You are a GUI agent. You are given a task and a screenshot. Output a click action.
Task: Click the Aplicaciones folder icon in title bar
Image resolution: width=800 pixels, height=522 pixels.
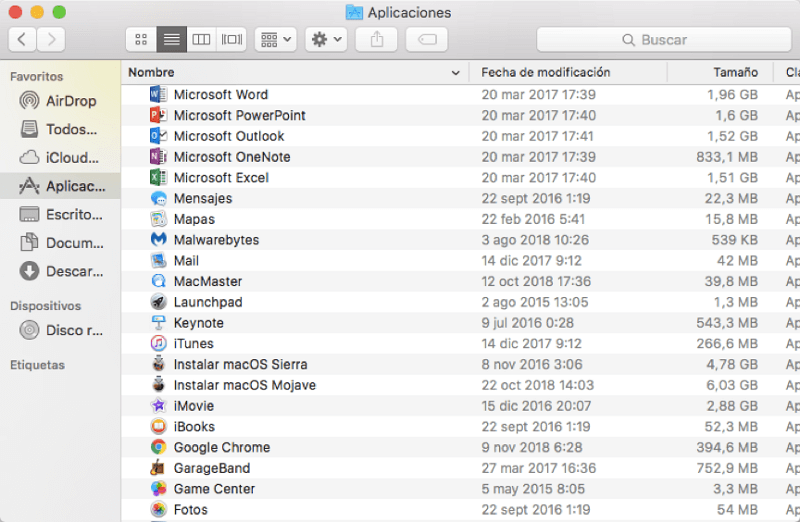pyautogui.click(x=354, y=12)
